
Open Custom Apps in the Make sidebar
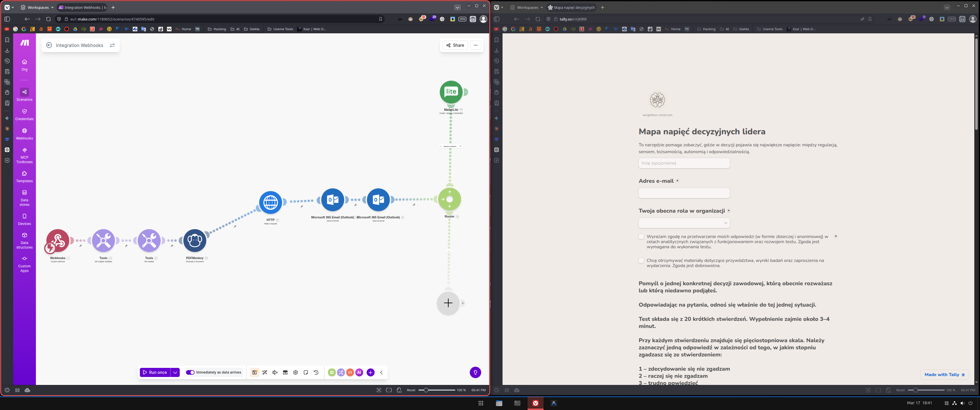(24, 264)
